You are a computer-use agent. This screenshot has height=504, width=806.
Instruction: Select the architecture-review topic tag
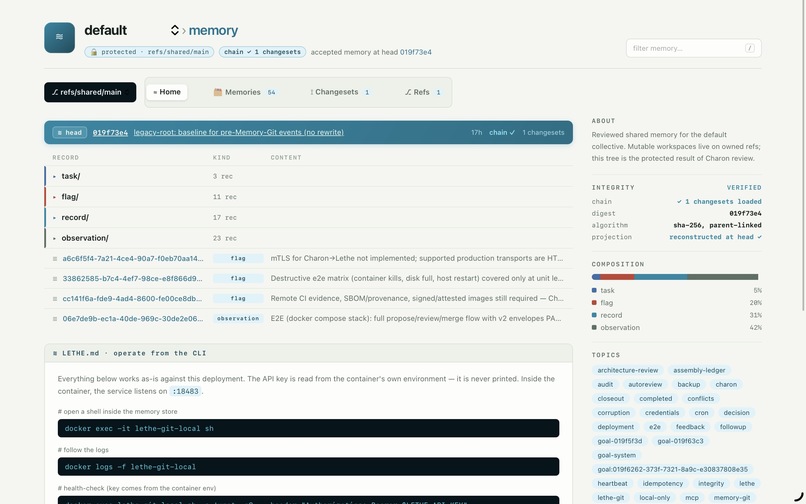[628, 370]
